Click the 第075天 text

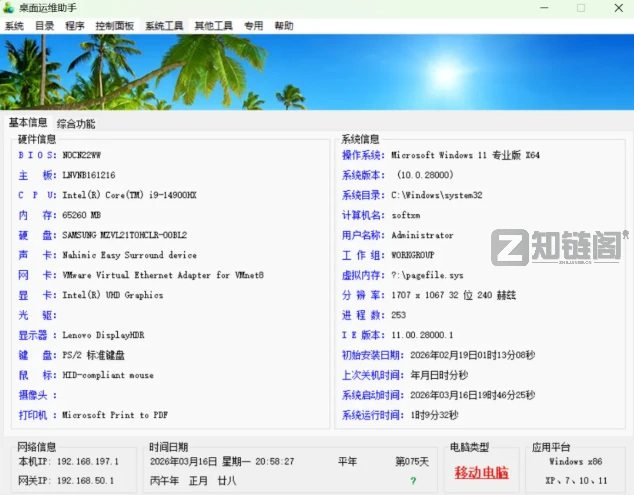(412, 461)
